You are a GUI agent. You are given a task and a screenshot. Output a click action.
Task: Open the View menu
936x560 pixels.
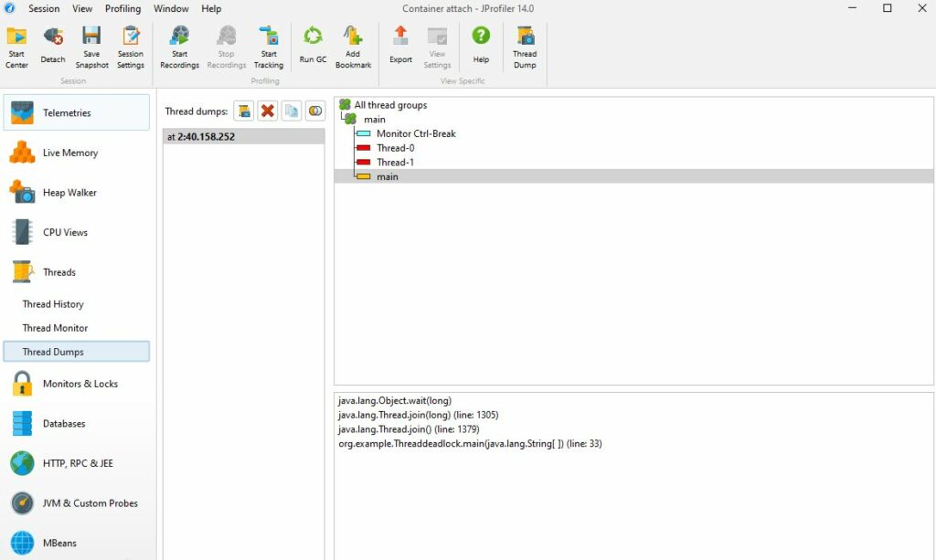pyautogui.click(x=82, y=8)
